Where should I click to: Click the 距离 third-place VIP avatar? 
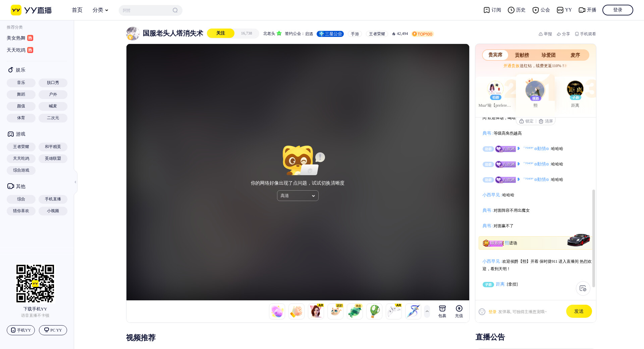click(575, 90)
